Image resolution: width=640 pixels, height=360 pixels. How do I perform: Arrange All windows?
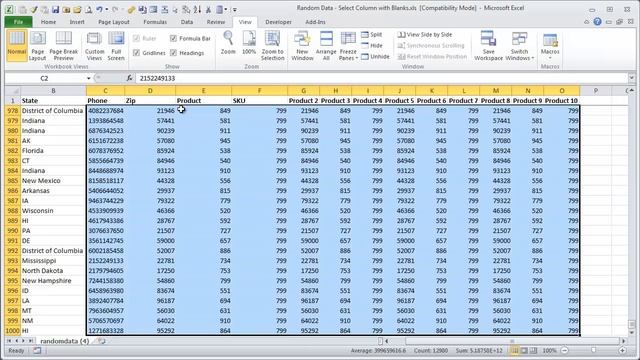coord(326,45)
